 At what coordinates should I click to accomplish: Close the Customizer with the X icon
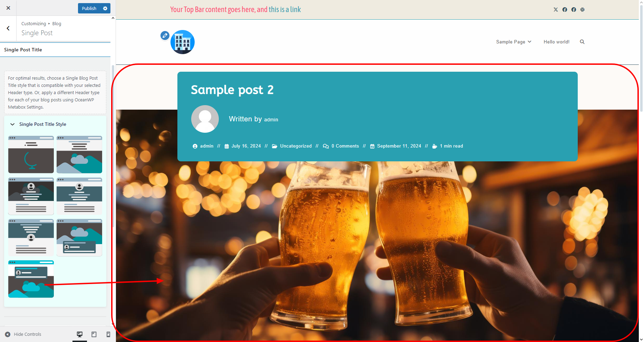point(8,8)
